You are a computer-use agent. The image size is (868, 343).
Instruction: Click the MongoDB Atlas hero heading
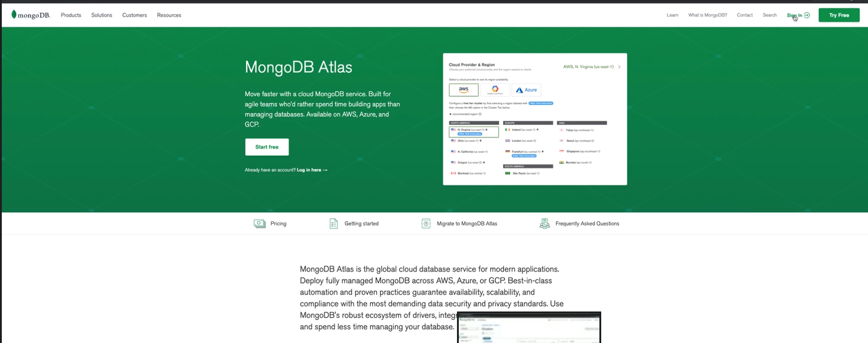tap(298, 67)
